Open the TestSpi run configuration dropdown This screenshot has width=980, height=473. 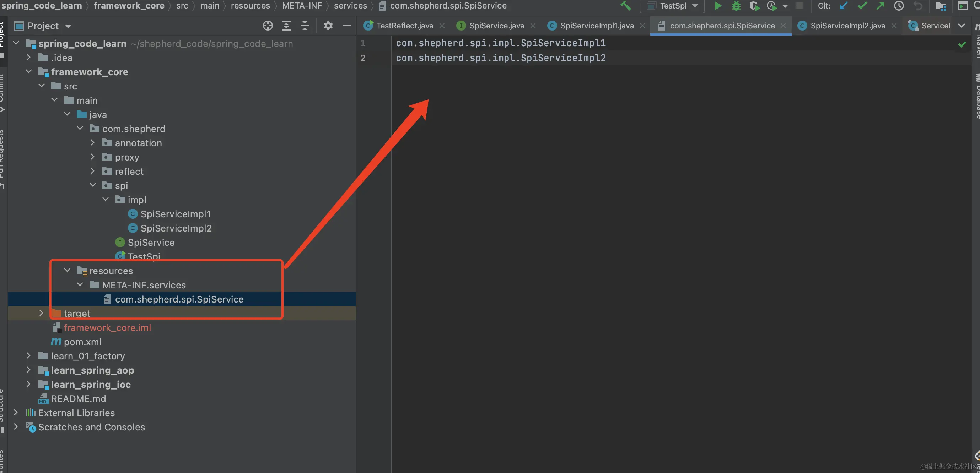point(672,6)
